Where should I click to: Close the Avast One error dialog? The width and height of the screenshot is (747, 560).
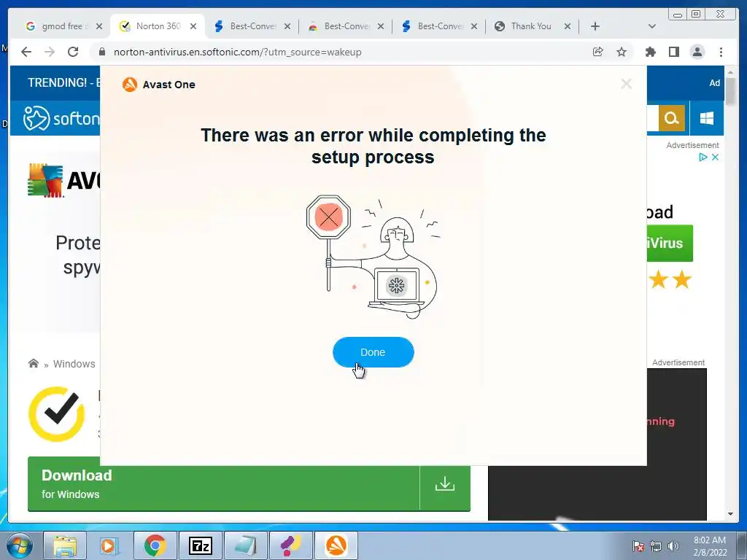pyautogui.click(x=626, y=85)
